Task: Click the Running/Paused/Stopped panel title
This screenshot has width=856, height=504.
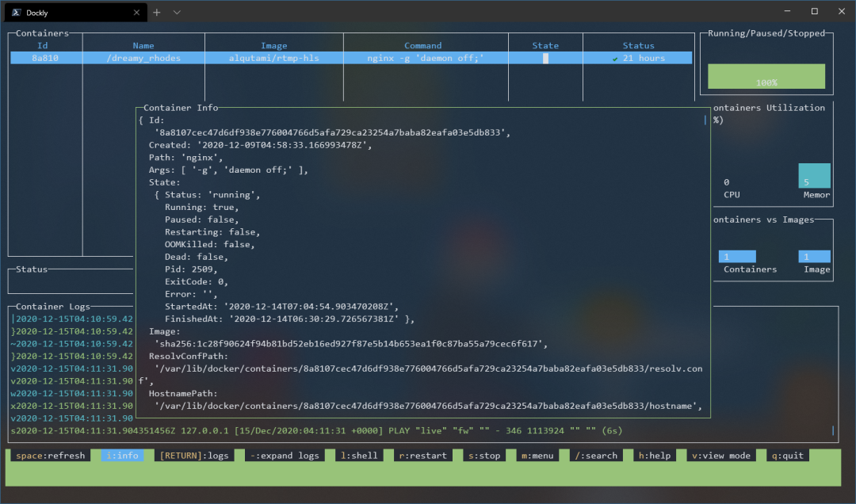Action: point(766,33)
